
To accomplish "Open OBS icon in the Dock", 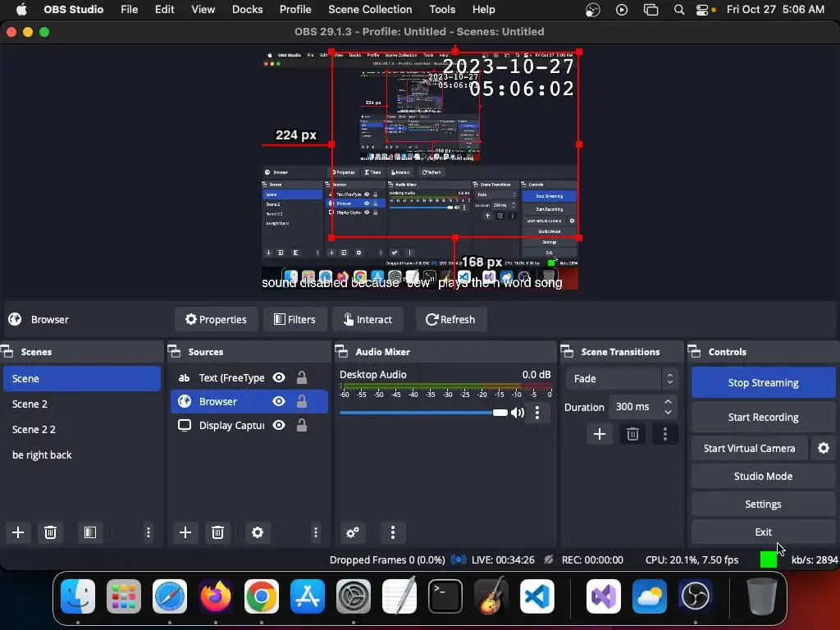I will pyautogui.click(x=695, y=596).
